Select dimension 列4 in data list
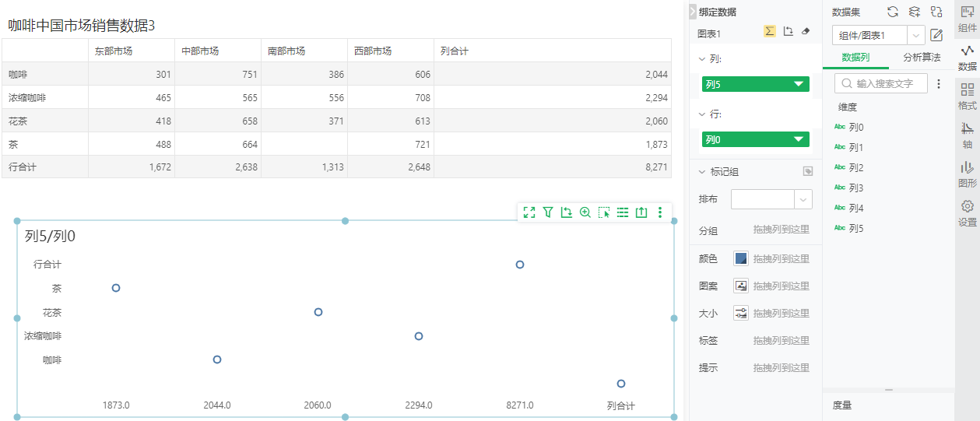The width and height of the screenshot is (980, 421). click(855, 208)
